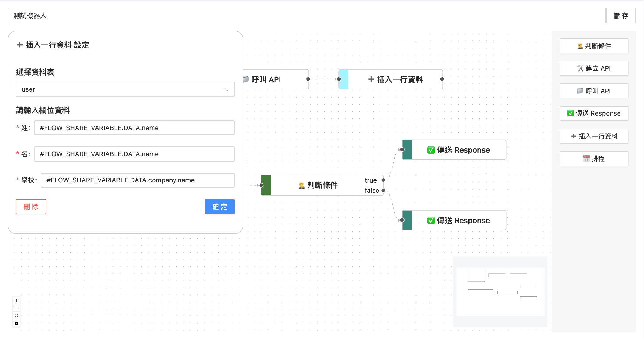Viewport: 644px width, 339px height.
Task: Click 插入一行資料 node input handle
Action: [x=339, y=79]
